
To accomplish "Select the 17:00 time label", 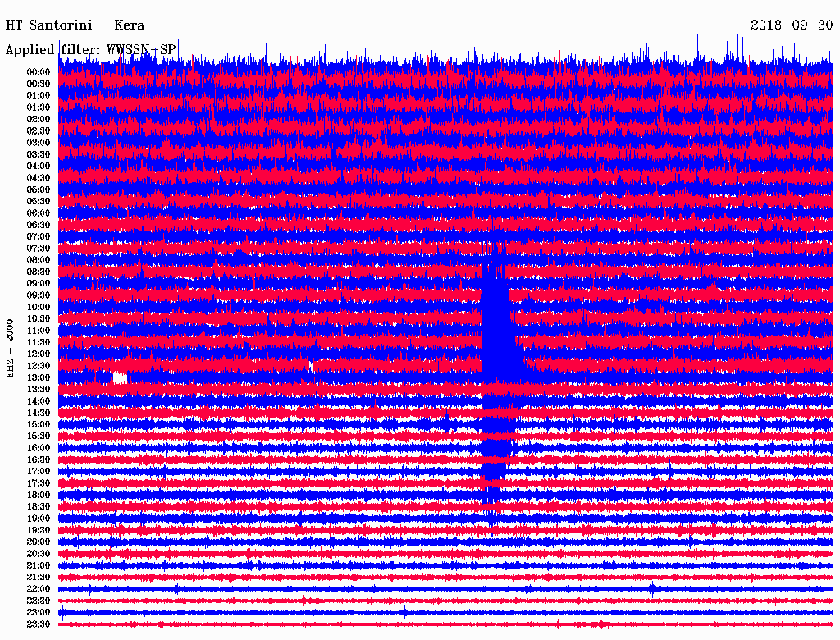I will coord(39,472).
